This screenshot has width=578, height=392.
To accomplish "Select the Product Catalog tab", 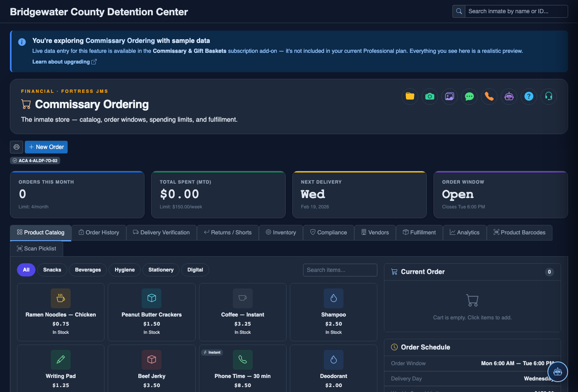I will [x=41, y=233].
